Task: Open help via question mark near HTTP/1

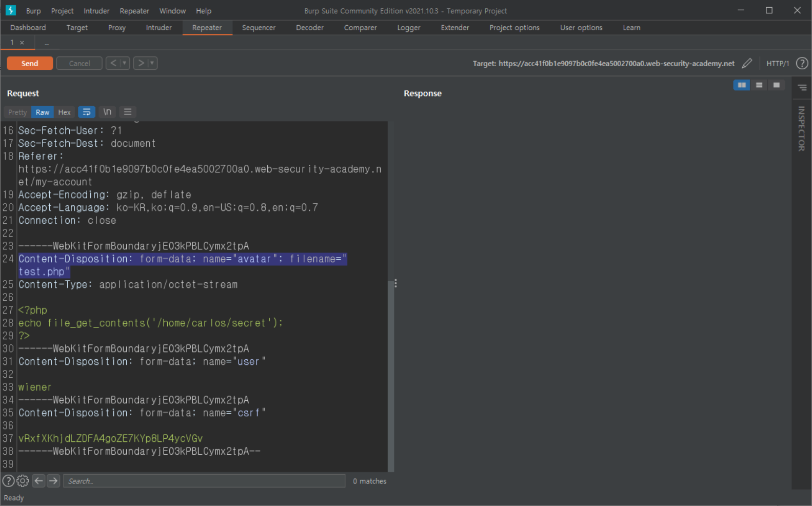Action: coord(802,63)
